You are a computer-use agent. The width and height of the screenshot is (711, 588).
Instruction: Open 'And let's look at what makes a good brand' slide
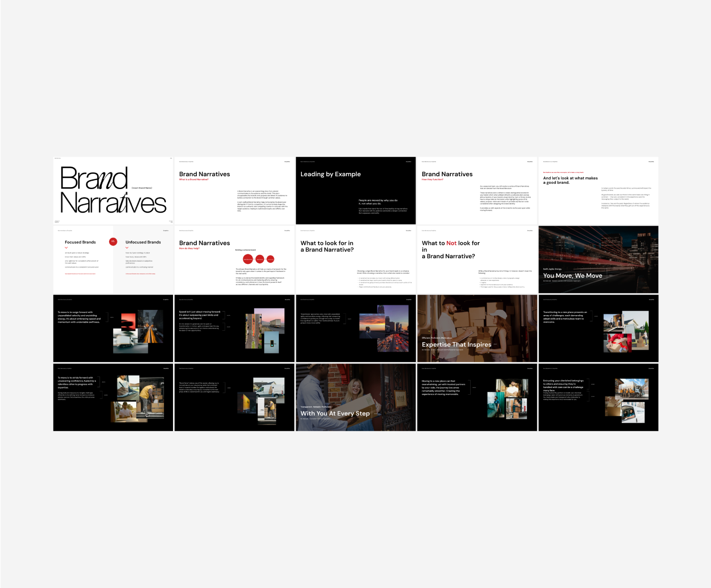coord(598,190)
